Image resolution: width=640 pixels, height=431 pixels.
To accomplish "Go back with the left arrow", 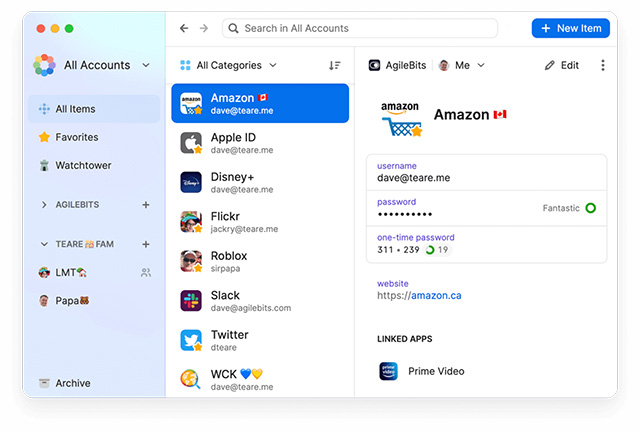I will pyautogui.click(x=184, y=28).
